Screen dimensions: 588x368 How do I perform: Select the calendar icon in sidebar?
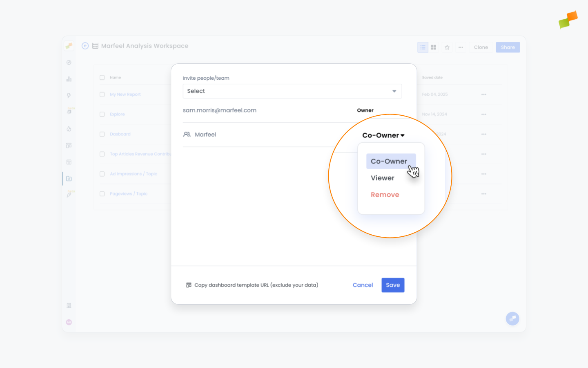[69, 162]
